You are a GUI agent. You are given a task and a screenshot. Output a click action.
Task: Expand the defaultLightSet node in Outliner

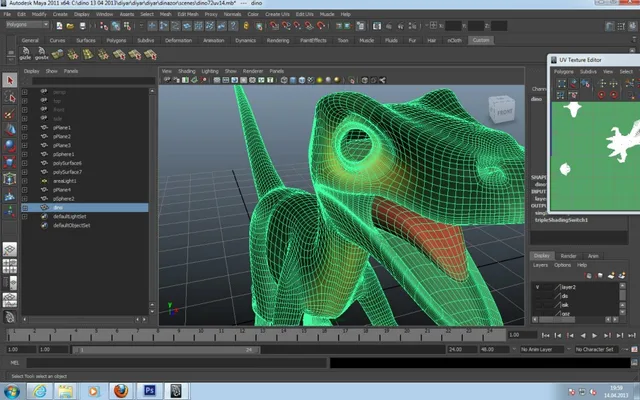coord(25,217)
